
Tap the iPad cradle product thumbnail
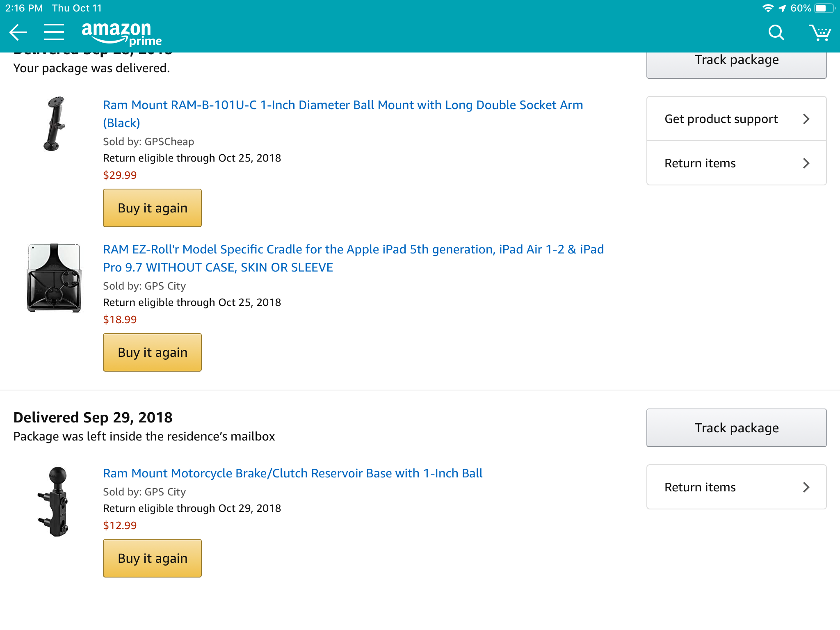(54, 278)
